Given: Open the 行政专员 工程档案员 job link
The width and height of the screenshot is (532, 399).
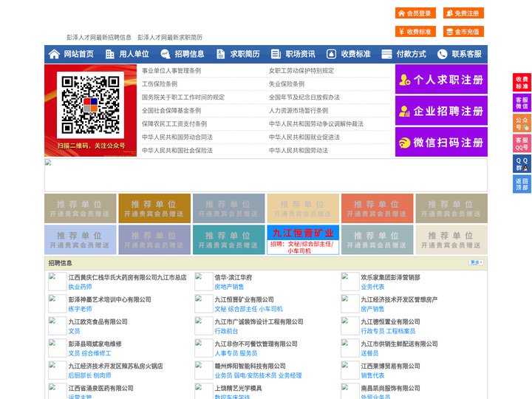Looking at the screenshot, I should click(388, 331).
